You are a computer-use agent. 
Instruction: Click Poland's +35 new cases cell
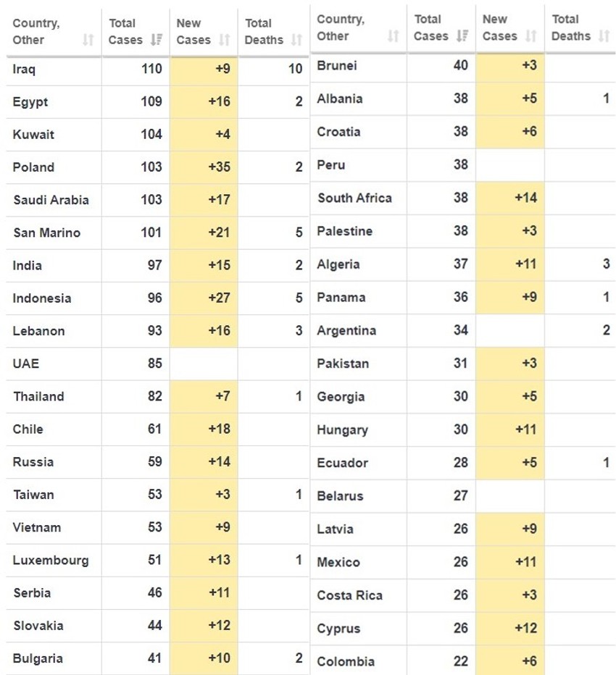click(218, 167)
